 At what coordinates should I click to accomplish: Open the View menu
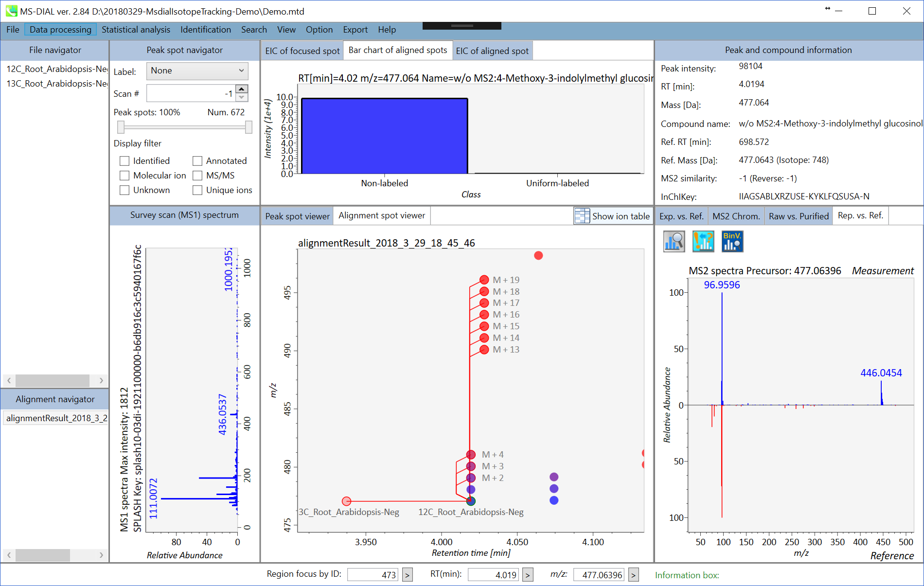click(286, 30)
